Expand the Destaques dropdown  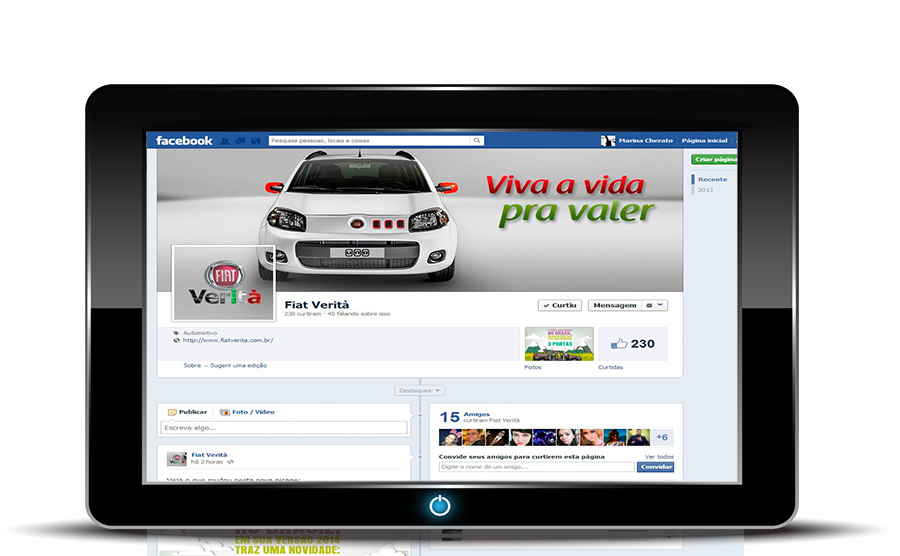pyautogui.click(x=420, y=391)
